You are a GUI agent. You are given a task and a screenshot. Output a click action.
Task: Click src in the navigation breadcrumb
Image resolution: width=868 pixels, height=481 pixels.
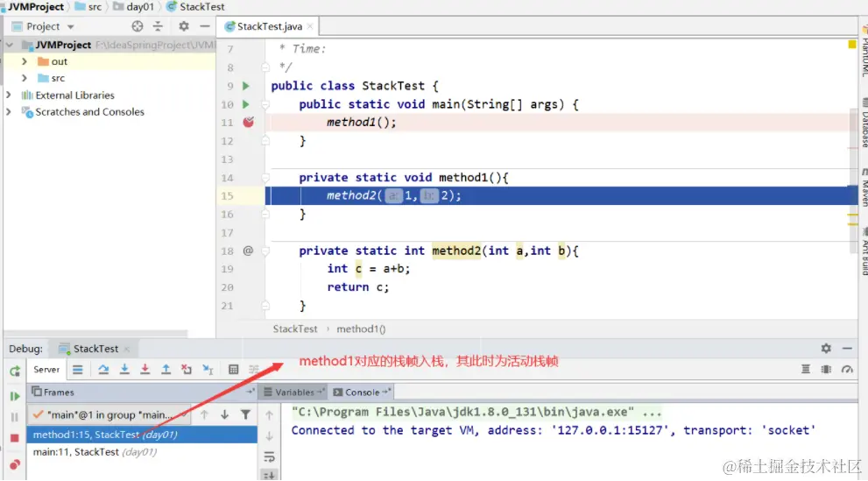click(x=88, y=7)
